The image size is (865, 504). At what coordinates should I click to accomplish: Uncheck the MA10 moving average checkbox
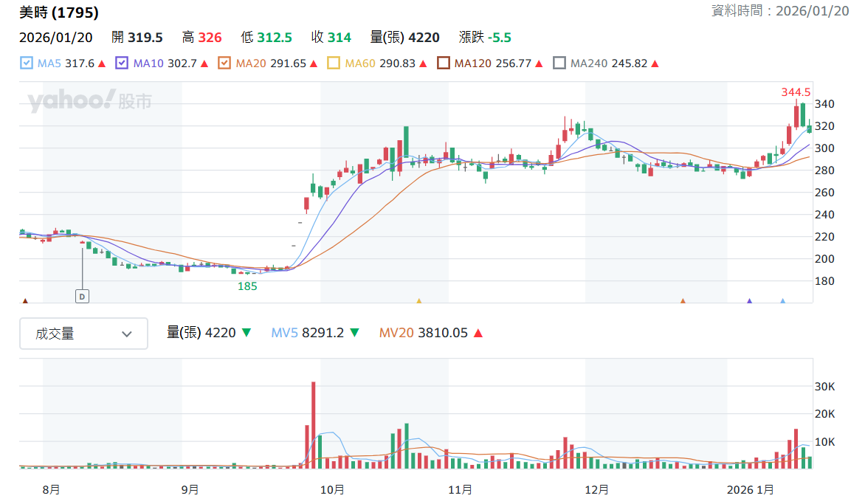(121, 63)
